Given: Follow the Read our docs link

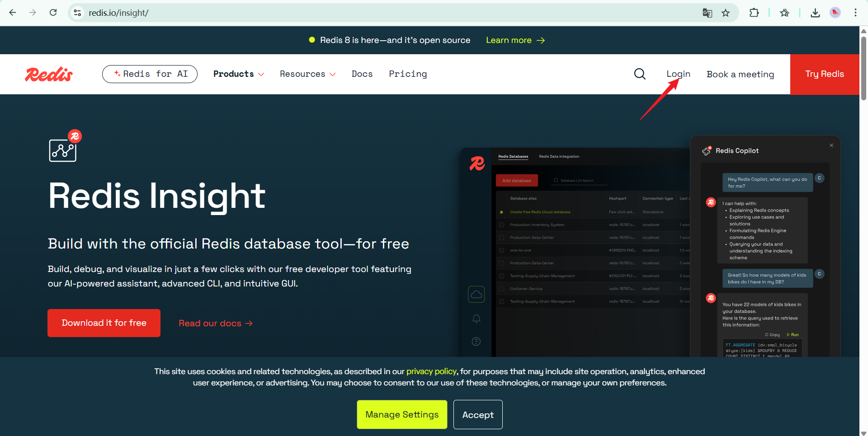Looking at the screenshot, I should point(216,323).
